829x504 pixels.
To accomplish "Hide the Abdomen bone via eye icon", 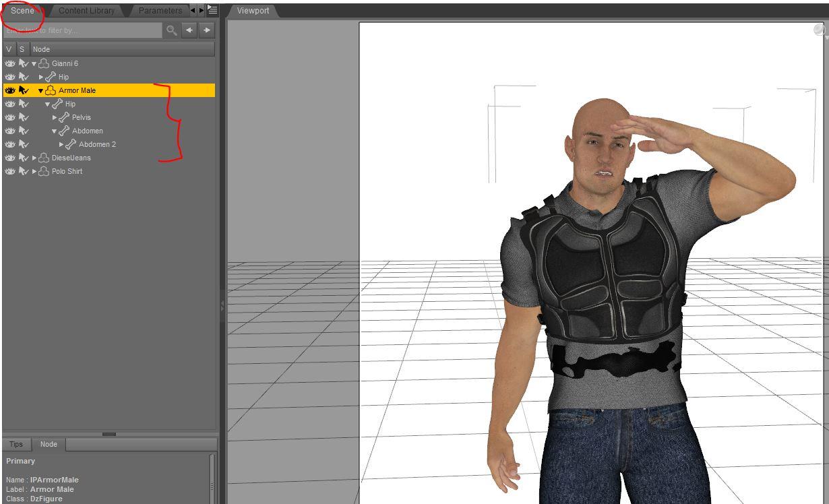I will pos(9,131).
